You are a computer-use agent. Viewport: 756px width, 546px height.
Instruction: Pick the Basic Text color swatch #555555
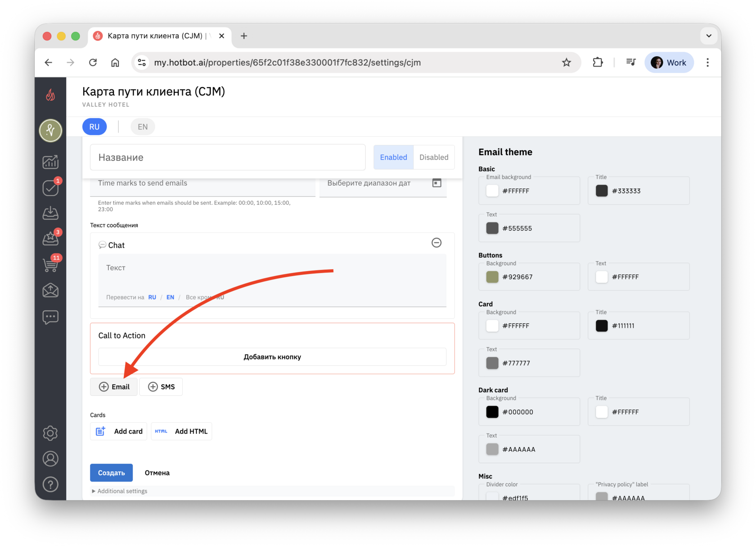click(492, 228)
